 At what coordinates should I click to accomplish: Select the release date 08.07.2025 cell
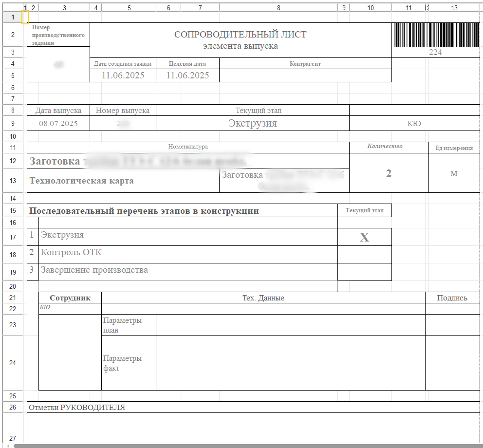click(x=58, y=124)
